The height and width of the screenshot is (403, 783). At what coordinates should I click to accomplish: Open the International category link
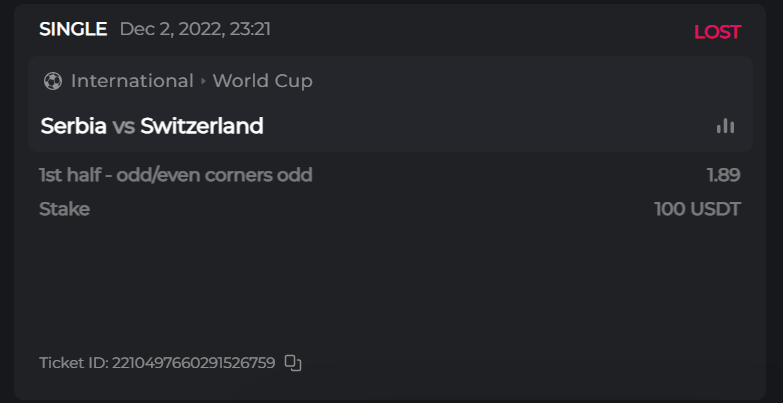[132, 81]
